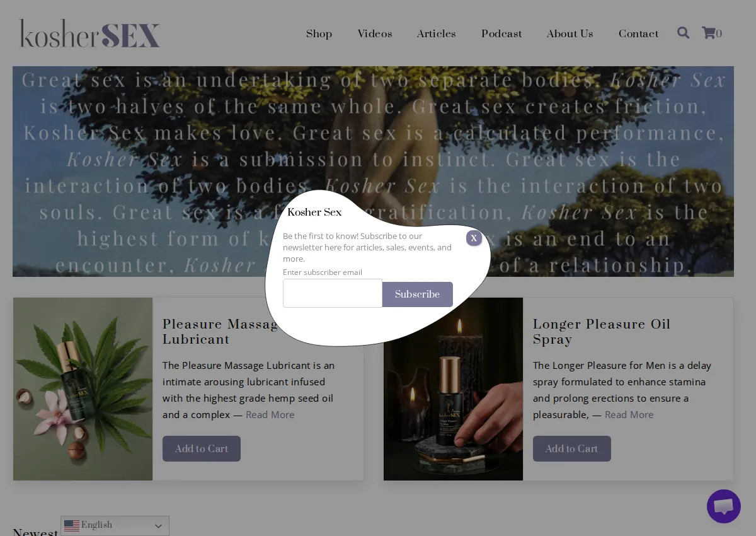Read more about Pleasure Massage Lubricant
Image resolution: width=756 pixels, height=536 pixels.
click(x=270, y=415)
